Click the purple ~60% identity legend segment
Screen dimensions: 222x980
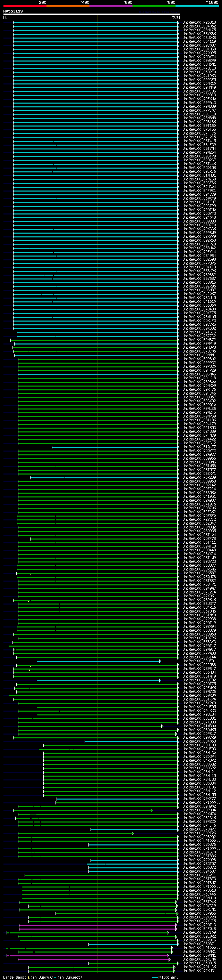pos(111,6)
